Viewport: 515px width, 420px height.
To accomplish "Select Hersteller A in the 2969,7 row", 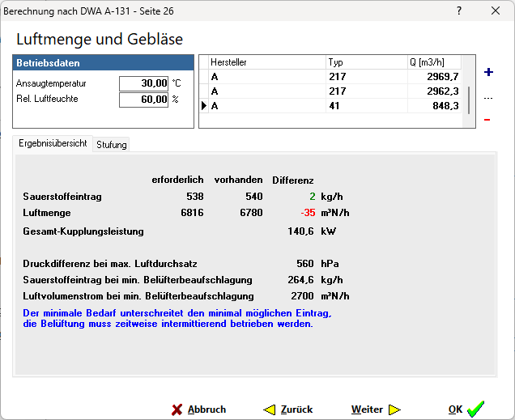I will pos(266,76).
